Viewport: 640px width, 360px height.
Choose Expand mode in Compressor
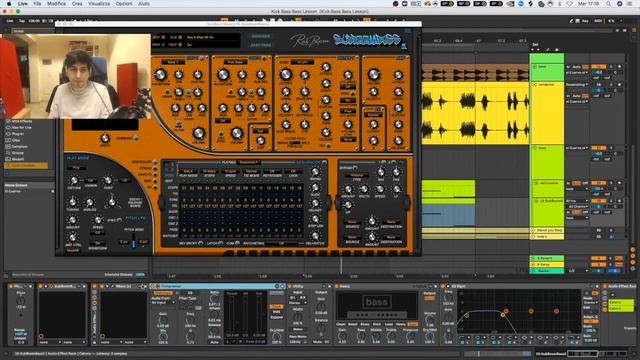point(276,317)
